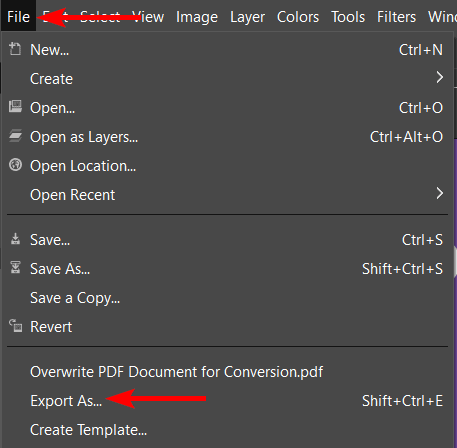Close the File menu via its title
Screen dimensions: 457x448
click(18, 17)
